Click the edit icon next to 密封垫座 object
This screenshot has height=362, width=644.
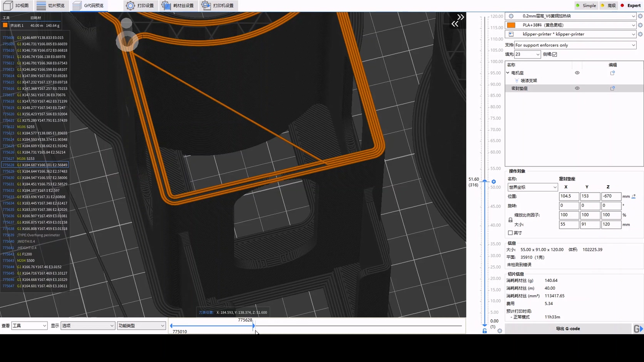[612, 88]
